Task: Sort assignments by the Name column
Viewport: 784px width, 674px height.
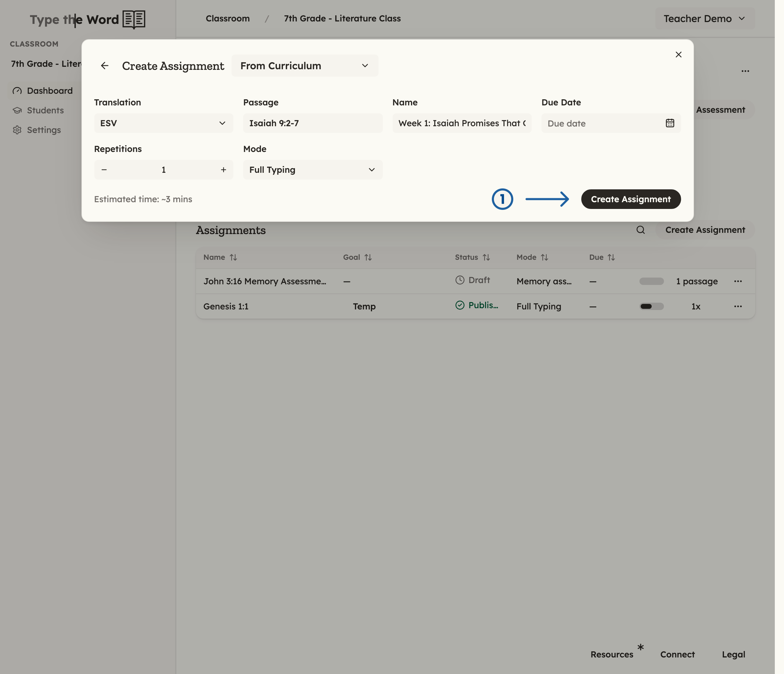Action: [220, 257]
